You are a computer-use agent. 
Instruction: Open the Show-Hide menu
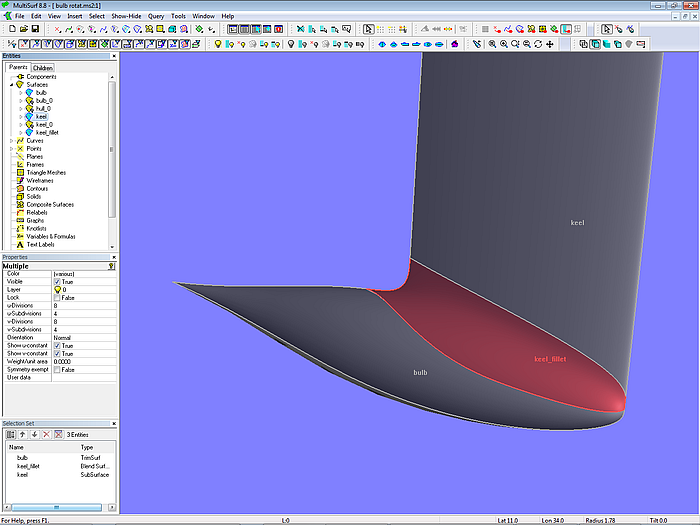pyautogui.click(x=126, y=17)
